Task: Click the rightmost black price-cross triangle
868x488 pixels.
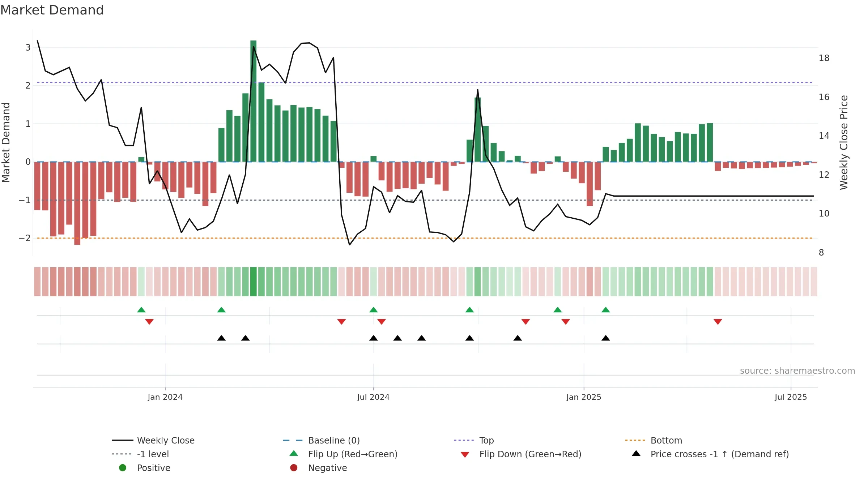Action: (606, 338)
